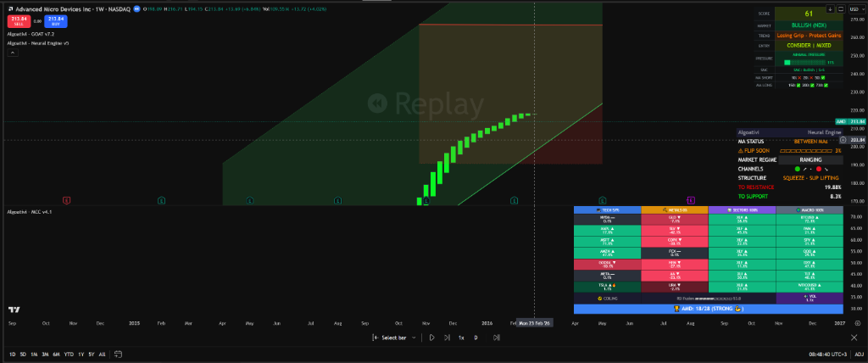The image size is (868, 363).
Task: Click the pressure progress bar showing 11%
Action: coord(804,63)
